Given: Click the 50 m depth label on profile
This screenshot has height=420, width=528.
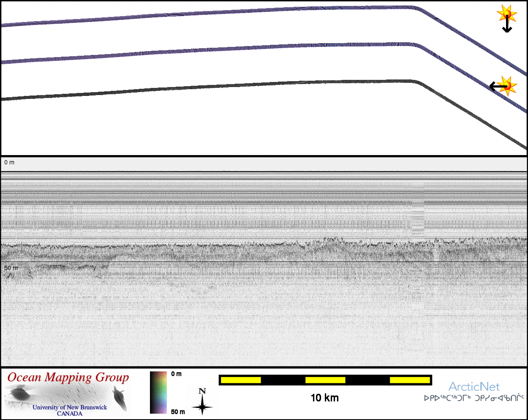Looking at the screenshot, I should pyautogui.click(x=11, y=268).
